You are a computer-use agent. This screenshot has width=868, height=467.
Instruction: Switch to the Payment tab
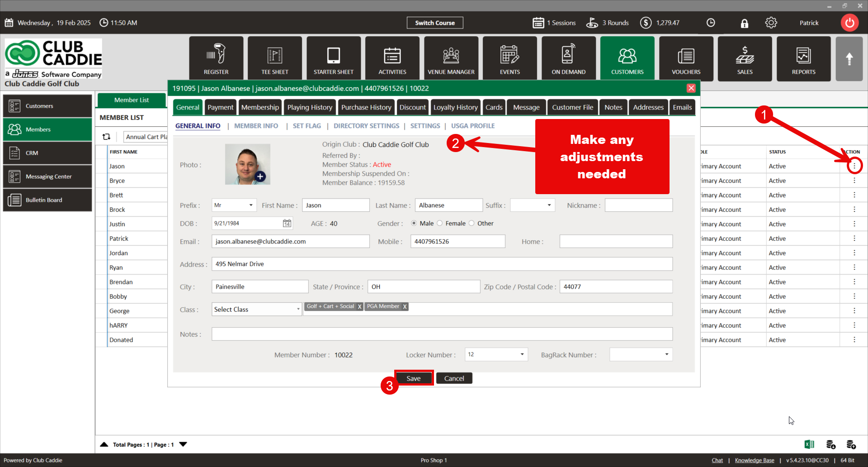click(x=221, y=107)
